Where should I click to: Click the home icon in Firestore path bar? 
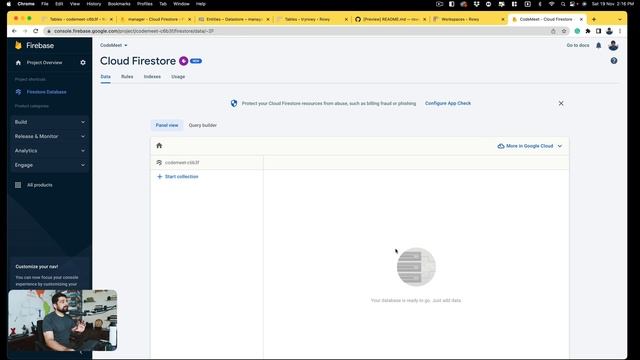[159, 146]
